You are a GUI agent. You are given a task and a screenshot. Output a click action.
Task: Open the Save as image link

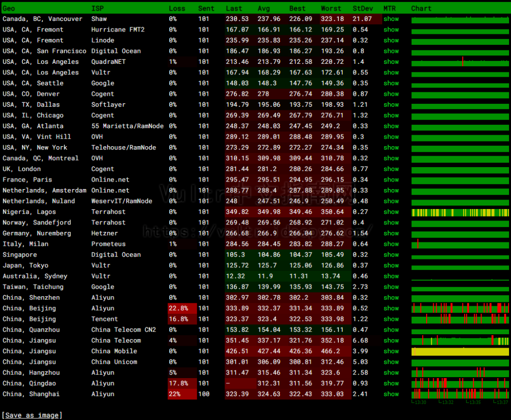tap(32, 415)
